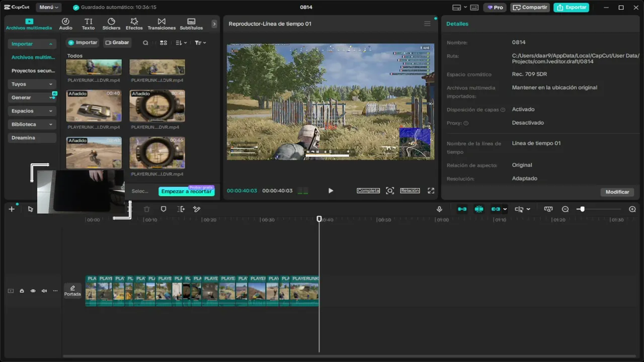The image size is (644, 362).
Task: Open the Audio panel
Action: [x=65, y=24]
